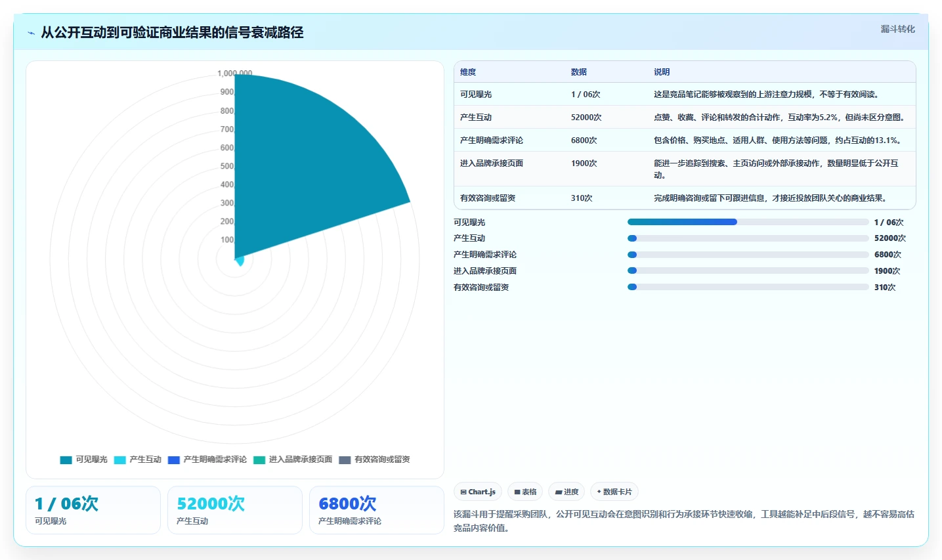Click the 1,000,000 axis label
The height and width of the screenshot is (560, 942).
tap(235, 74)
